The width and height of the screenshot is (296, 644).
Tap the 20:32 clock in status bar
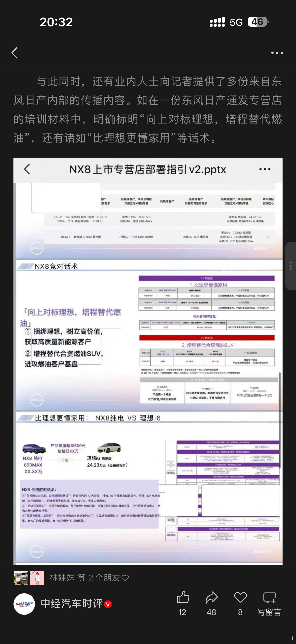pos(56,22)
